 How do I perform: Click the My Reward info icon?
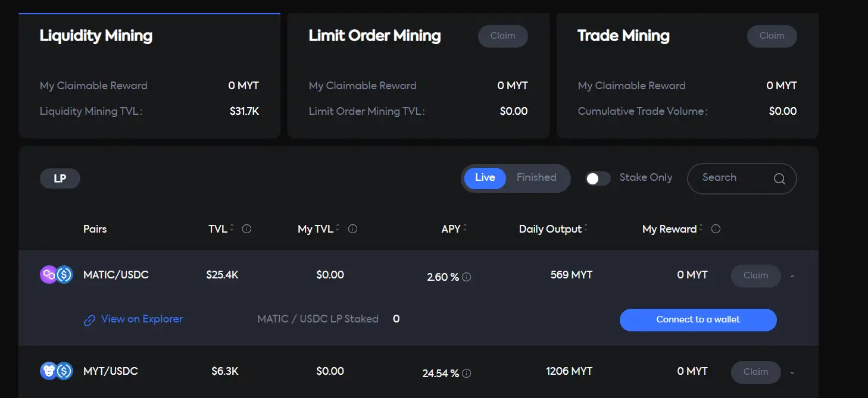pos(716,229)
